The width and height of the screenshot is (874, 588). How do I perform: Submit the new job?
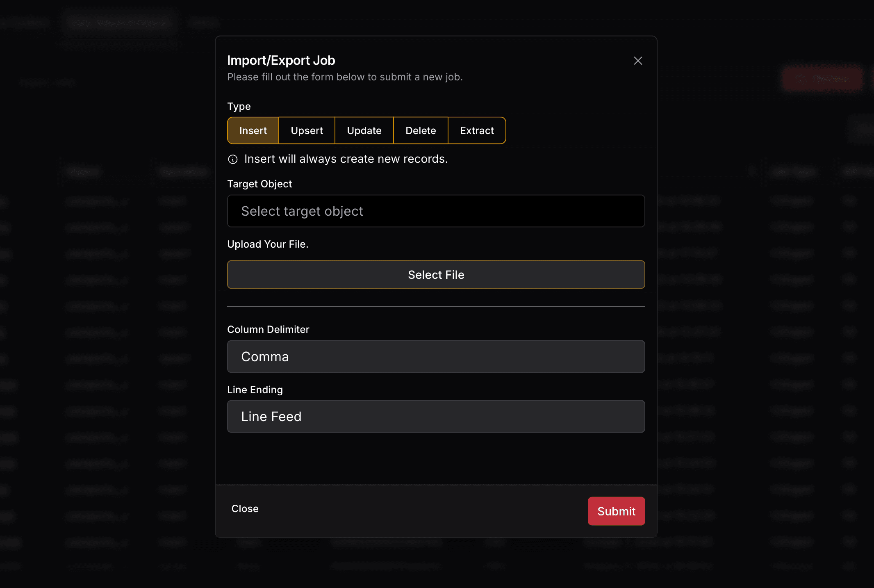[616, 511]
